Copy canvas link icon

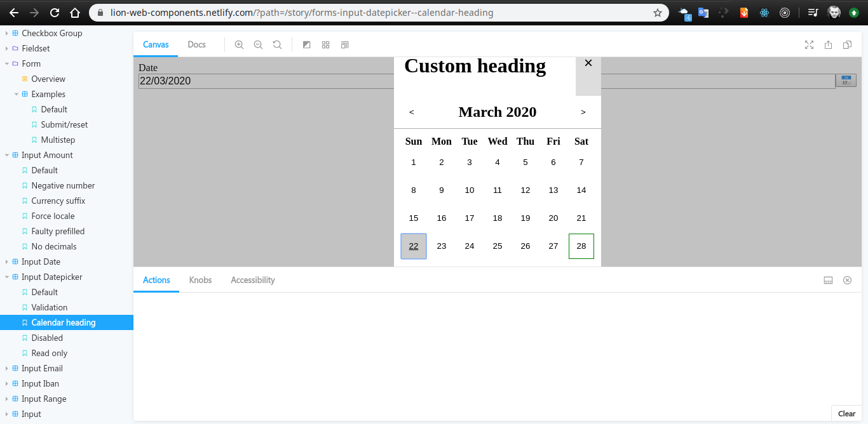[x=847, y=44]
